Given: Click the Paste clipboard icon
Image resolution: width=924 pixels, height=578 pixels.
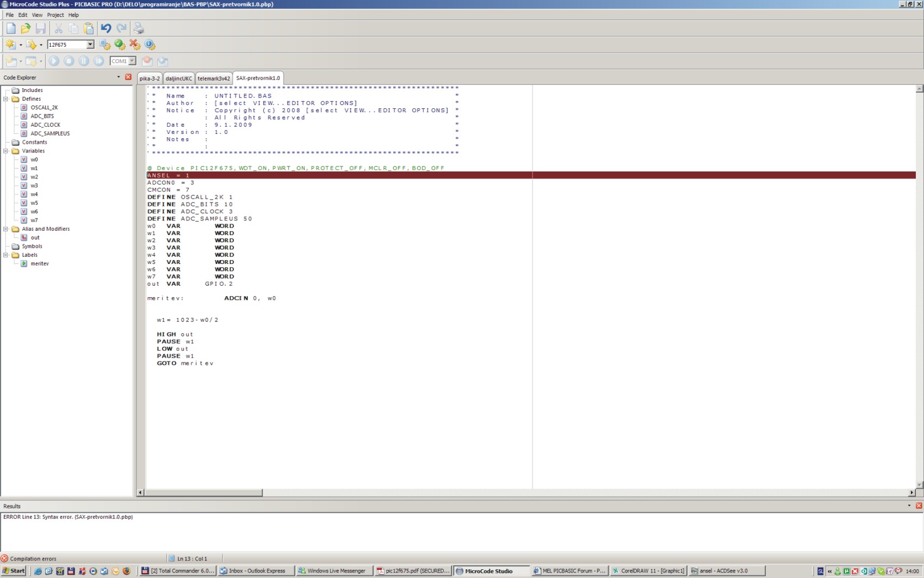Looking at the screenshot, I should point(89,28).
